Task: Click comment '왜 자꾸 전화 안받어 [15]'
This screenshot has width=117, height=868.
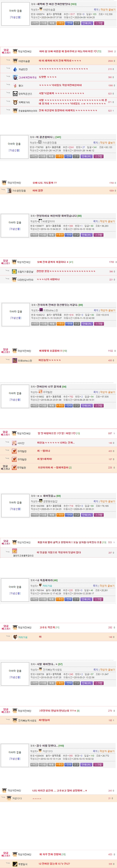Action: [x=52, y=854]
